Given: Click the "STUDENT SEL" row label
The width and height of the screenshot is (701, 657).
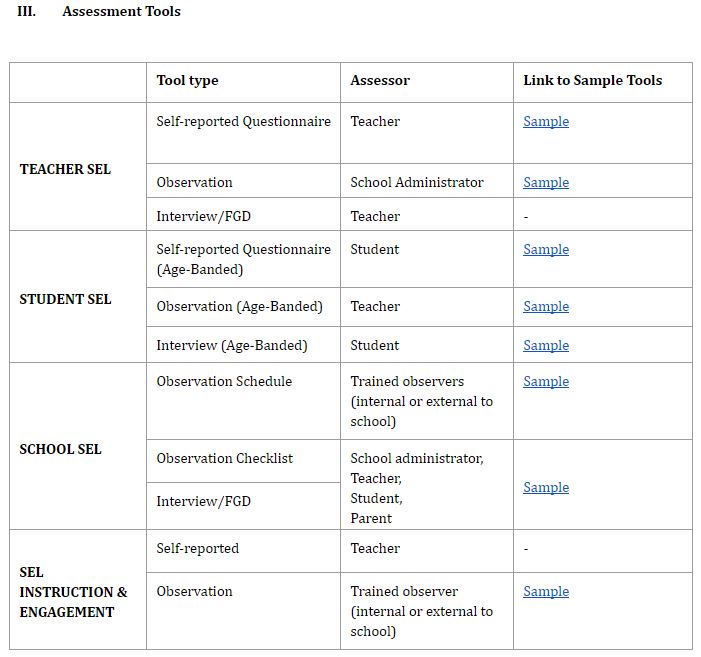Looking at the screenshot, I should coord(65,300).
